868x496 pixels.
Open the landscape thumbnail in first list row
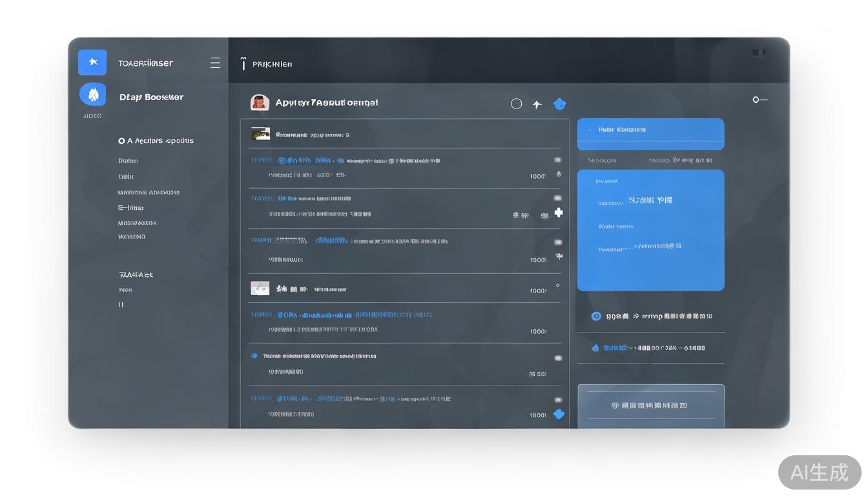(x=260, y=134)
